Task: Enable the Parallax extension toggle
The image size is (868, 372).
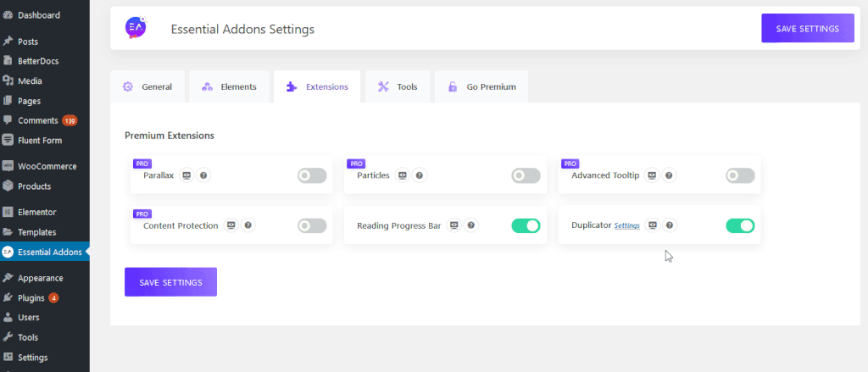Action: (312, 175)
